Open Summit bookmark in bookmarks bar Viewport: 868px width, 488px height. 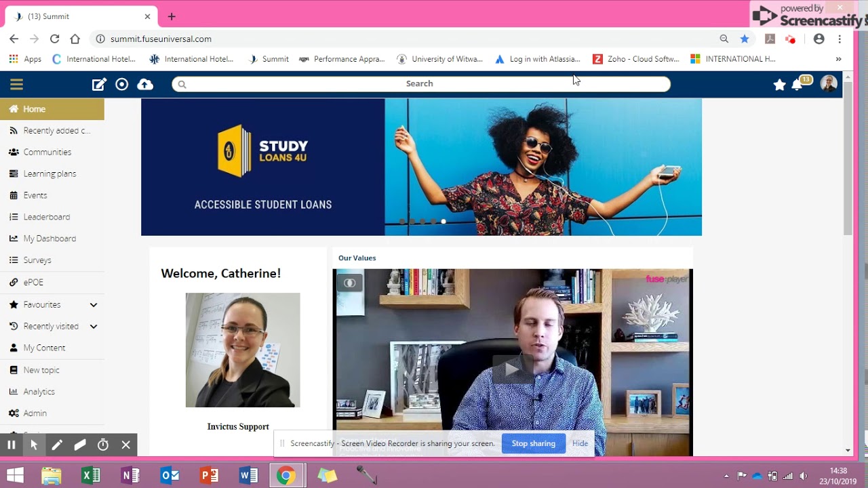coord(269,59)
